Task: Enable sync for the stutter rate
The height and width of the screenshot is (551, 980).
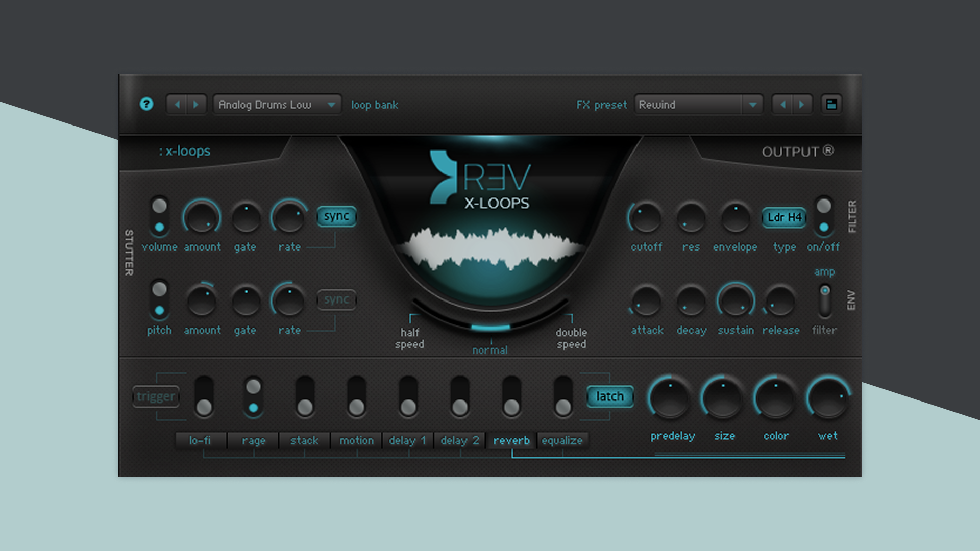Action: [x=337, y=216]
